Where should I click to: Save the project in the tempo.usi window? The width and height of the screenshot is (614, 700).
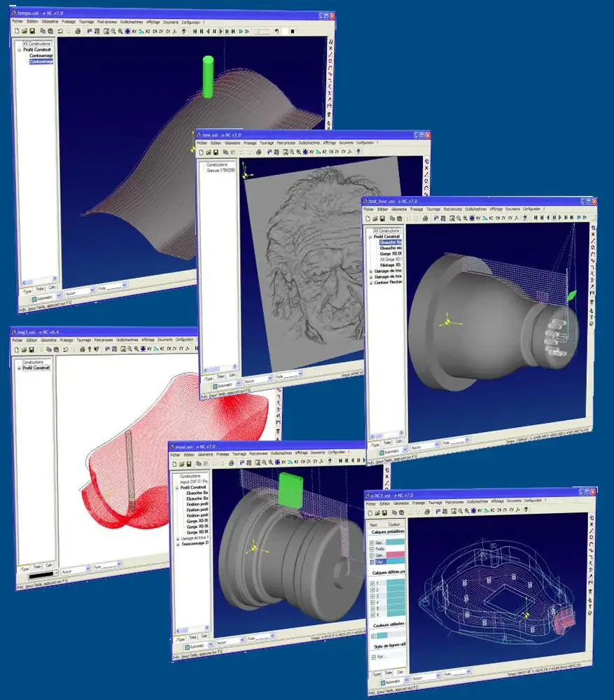(32, 31)
